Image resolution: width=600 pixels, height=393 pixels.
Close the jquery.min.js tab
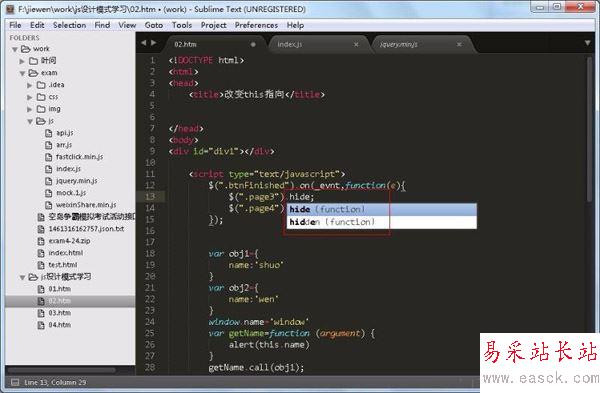[459, 45]
